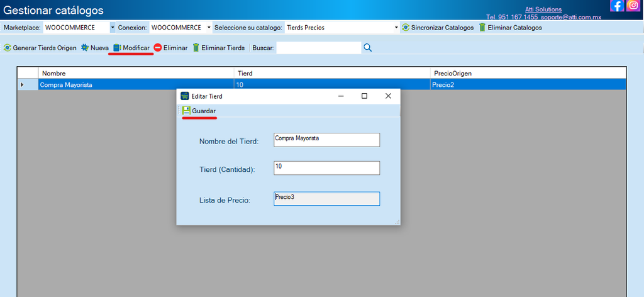Expand the catalog selector showing Tiers Precios

[x=396, y=28]
